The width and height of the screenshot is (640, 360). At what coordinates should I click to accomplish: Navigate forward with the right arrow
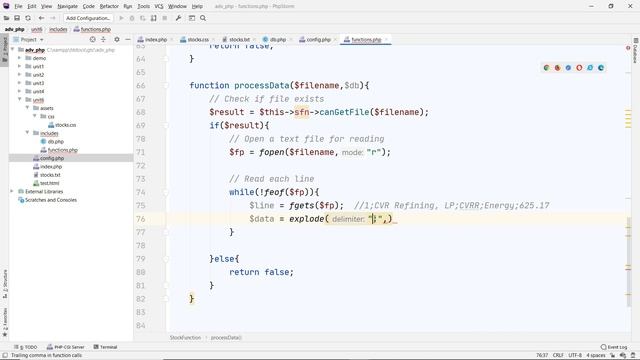pos(52,18)
